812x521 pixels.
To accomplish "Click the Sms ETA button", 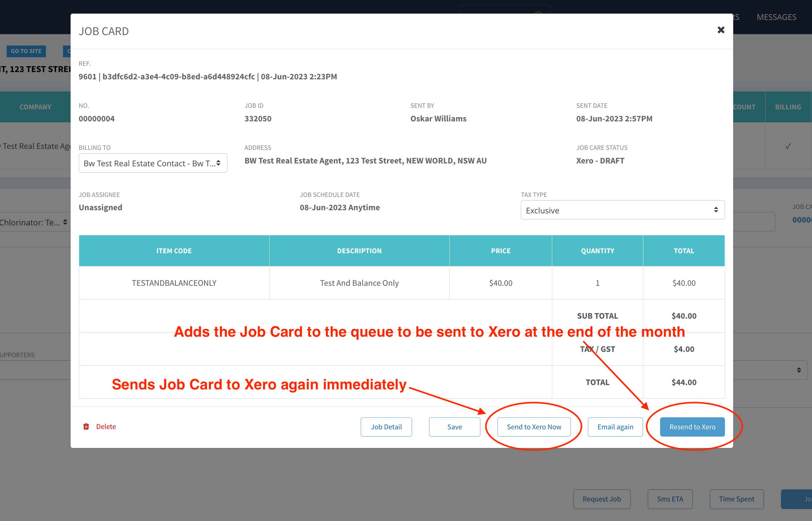I will [670, 499].
